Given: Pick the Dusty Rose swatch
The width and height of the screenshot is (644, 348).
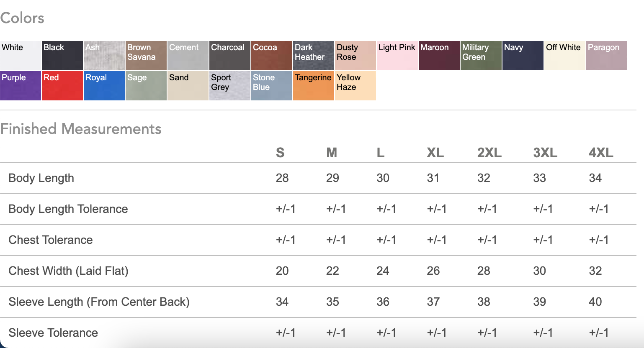Looking at the screenshot, I should click(355, 56).
